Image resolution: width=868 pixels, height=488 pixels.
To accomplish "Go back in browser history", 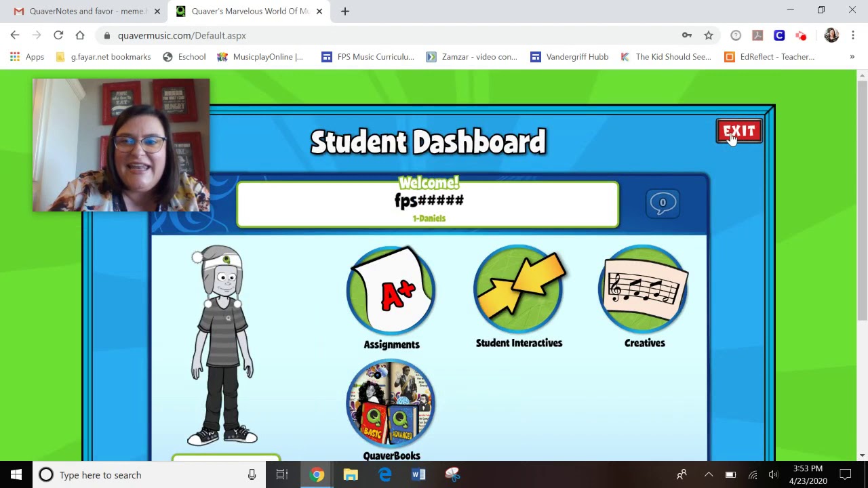I will [15, 35].
